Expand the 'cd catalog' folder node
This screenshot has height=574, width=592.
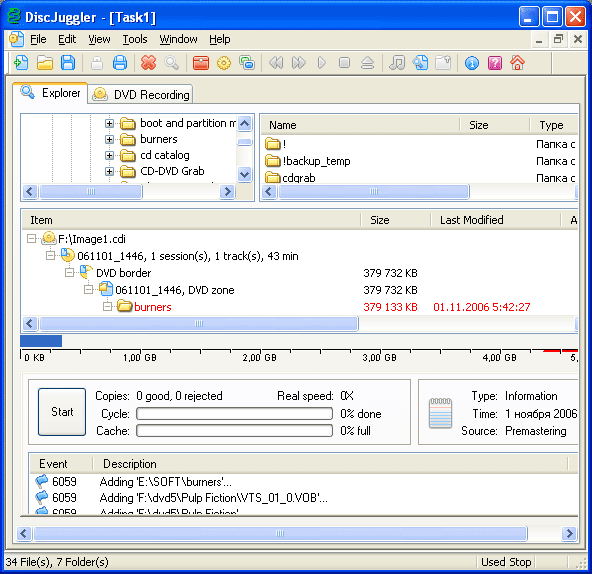pyautogui.click(x=109, y=155)
